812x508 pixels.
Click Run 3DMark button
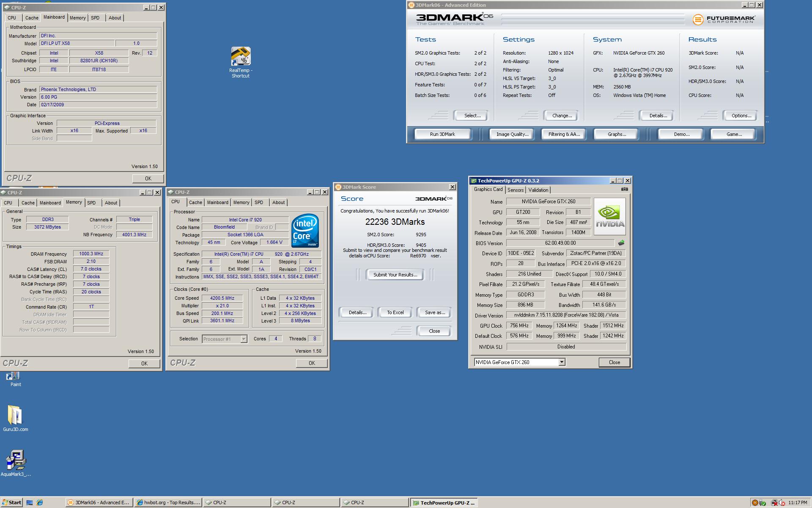tap(442, 134)
